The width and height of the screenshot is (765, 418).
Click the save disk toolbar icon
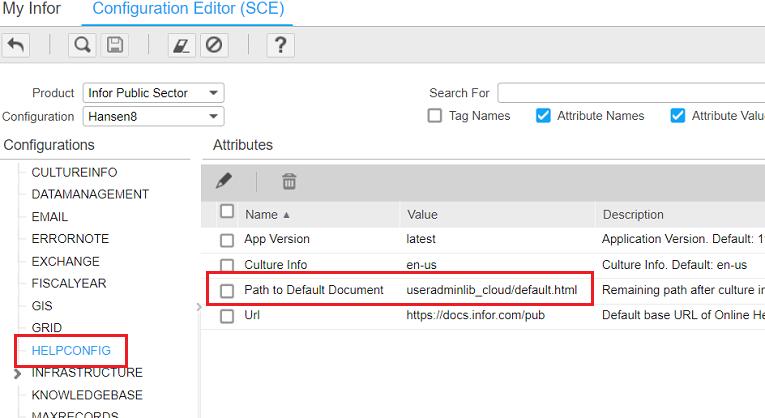(115, 45)
